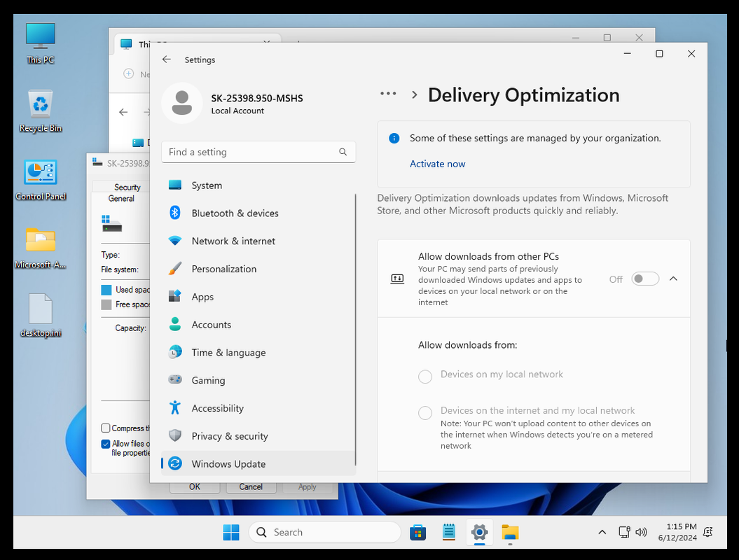Select Devices on my local network option
Viewport: 739px width, 560px height.
425,377
